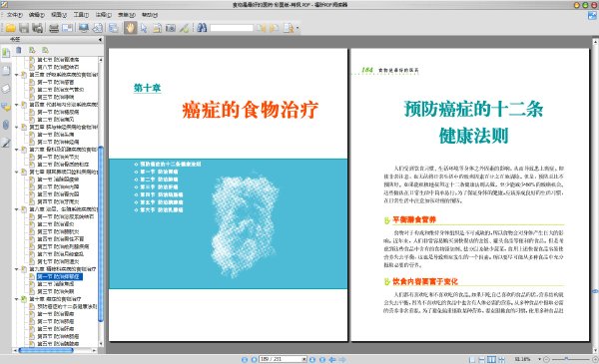
Task: Open the page number dropdown arrow
Action: tap(304, 359)
